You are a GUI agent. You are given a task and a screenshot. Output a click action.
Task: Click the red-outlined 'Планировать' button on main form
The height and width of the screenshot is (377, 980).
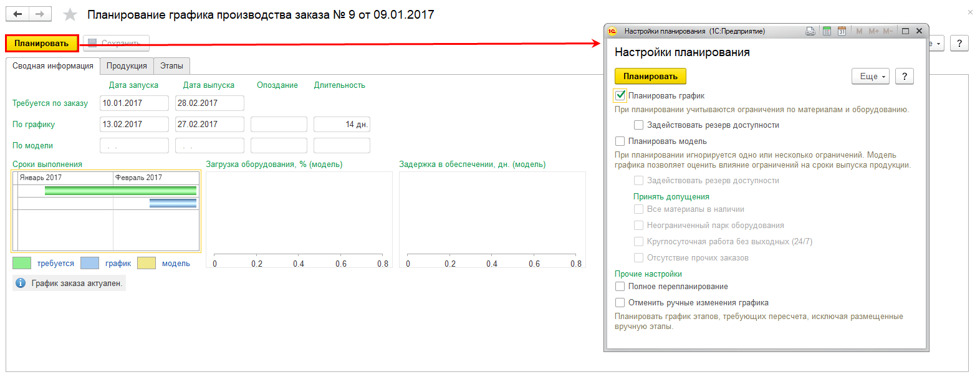[x=42, y=44]
